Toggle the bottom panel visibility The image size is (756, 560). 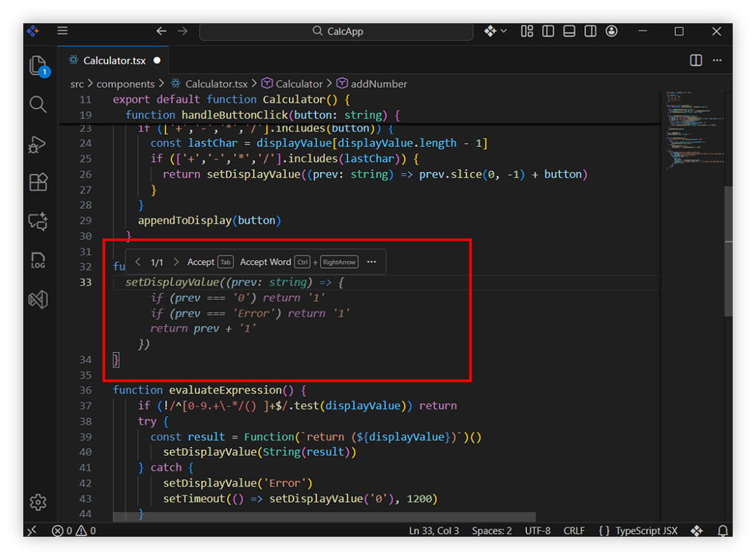[x=569, y=31]
